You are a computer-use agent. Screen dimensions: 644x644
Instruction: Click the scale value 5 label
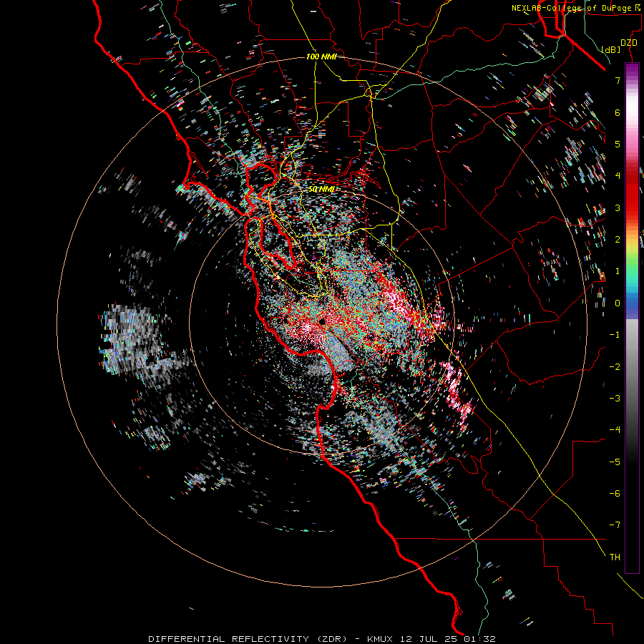click(618, 144)
